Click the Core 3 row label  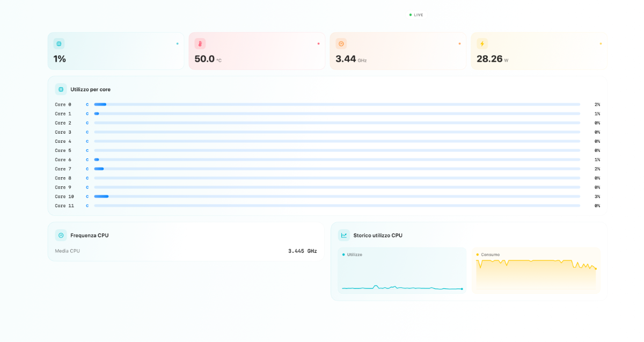coord(63,132)
